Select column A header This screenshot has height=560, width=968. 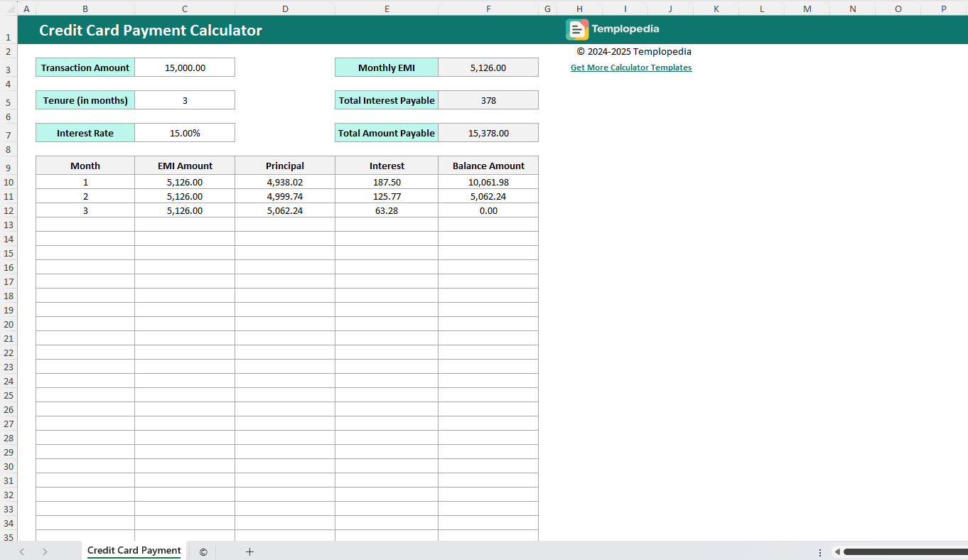26,9
